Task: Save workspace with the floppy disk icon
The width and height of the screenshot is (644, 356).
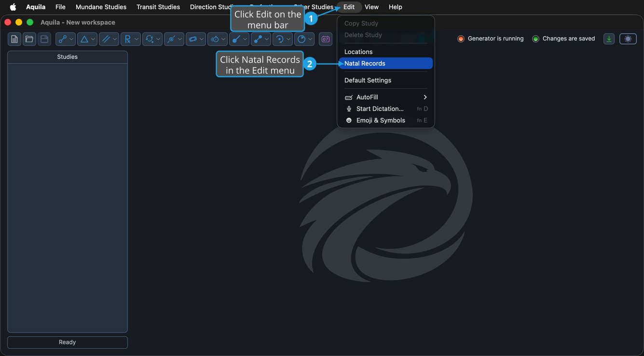Action: tap(44, 39)
